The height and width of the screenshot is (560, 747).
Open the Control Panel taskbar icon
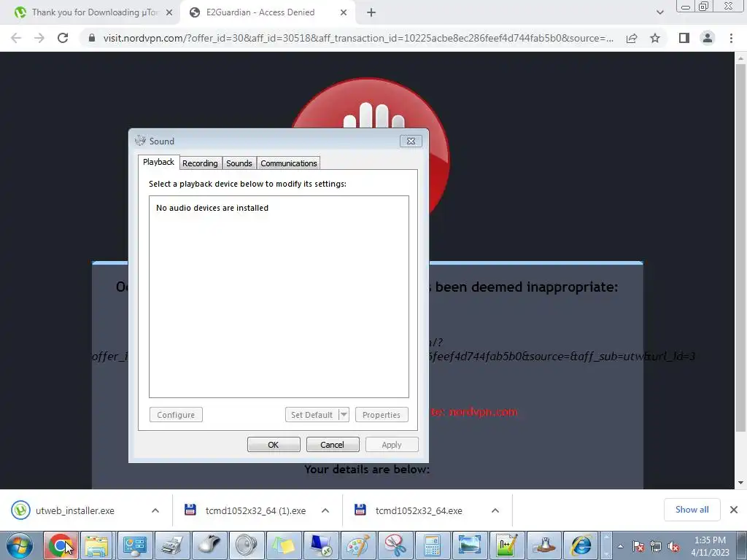[135, 545]
